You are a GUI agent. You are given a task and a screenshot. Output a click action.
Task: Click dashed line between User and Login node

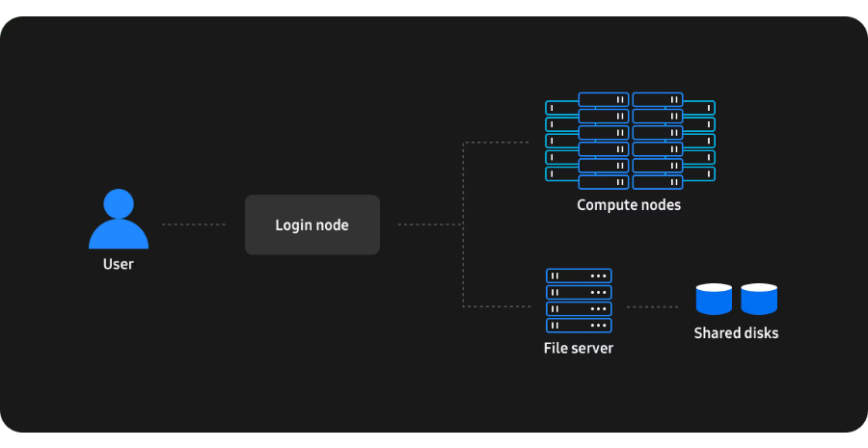click(194, 224)
